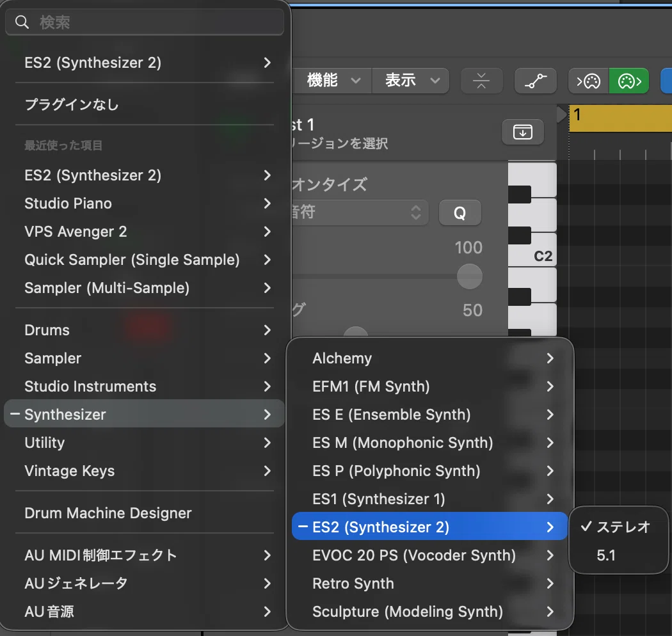Image resolution: width=672 pixels, height=636 pixels.
Task: Select ステレオ output format
Action: (x=618, y=527)
